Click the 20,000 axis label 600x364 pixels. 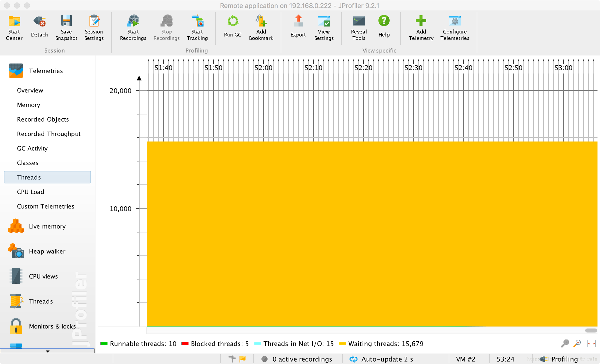(x=120, y=90)
